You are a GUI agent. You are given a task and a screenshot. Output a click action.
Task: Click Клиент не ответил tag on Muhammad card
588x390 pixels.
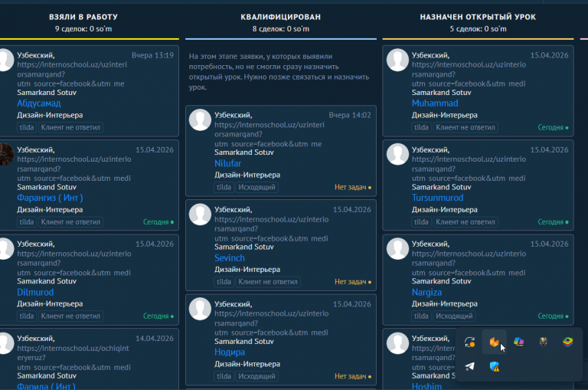click(465, 127)
